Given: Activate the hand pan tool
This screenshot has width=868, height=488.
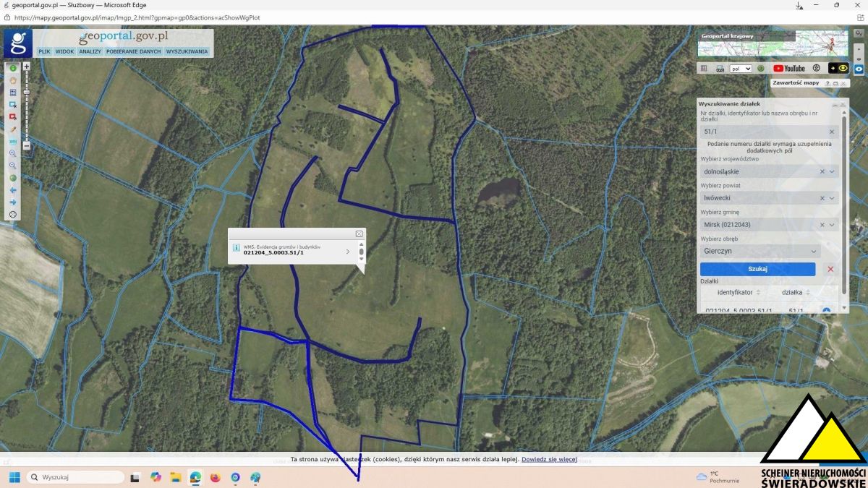Looking at the screenshot, I should pos(13,80).
